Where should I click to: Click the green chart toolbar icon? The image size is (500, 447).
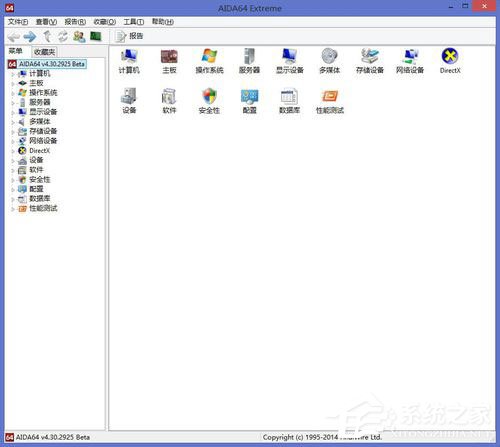(96, 36)
